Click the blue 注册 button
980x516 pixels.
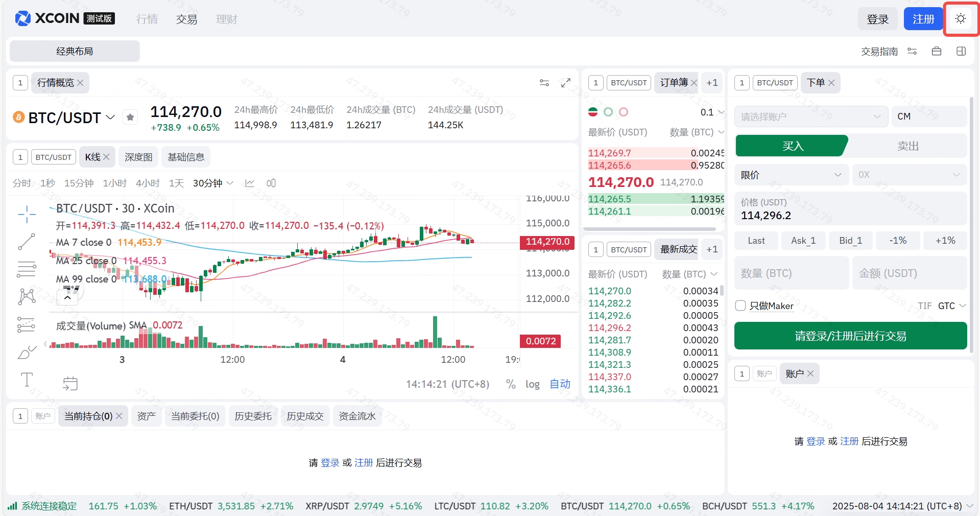pos(923,19)
